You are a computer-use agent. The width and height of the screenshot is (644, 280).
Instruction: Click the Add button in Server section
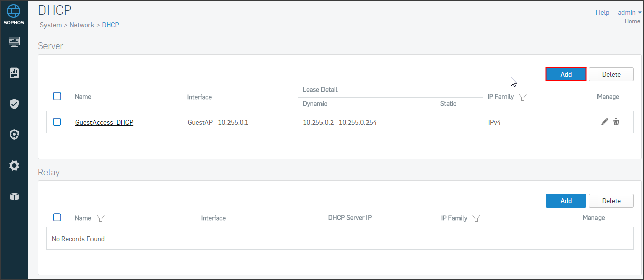coord(566,74)
